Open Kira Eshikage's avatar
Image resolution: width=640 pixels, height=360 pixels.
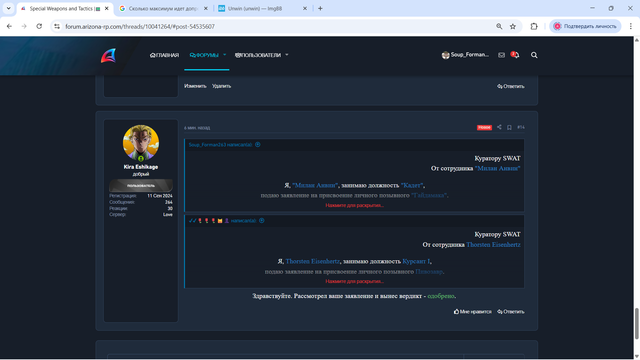coord(141,143)
